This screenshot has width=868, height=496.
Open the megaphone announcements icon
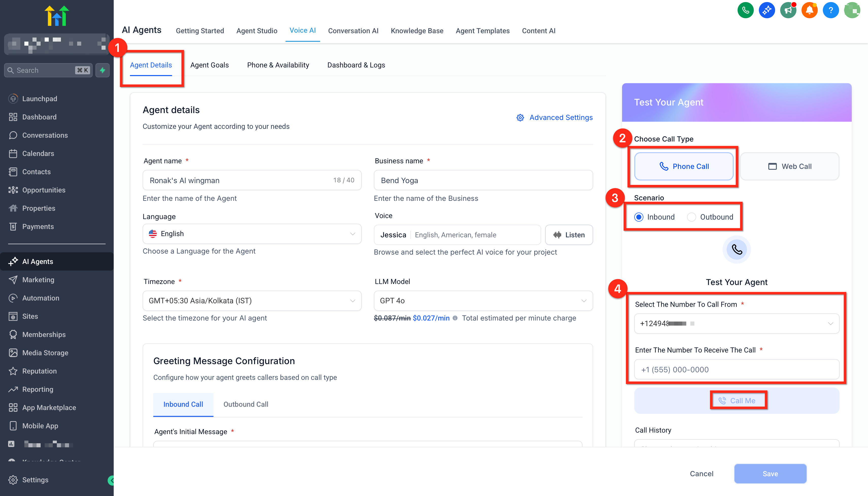788,10
